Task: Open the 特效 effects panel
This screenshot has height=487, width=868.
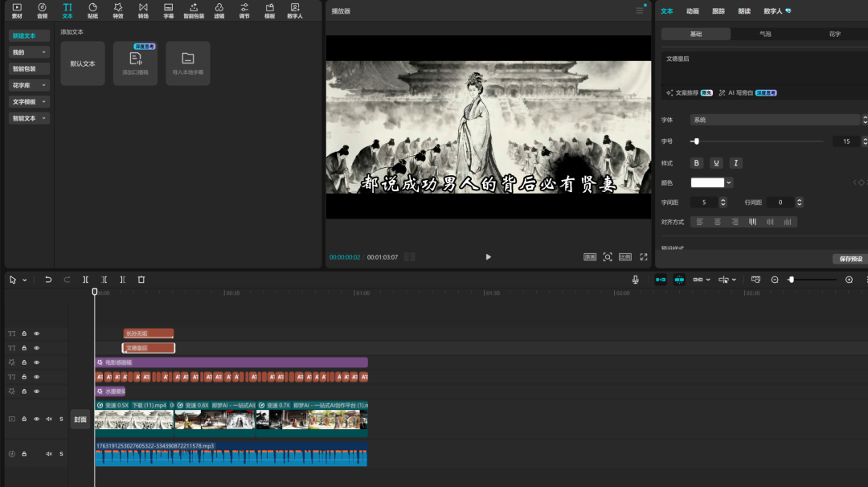Action: [117, 10]
